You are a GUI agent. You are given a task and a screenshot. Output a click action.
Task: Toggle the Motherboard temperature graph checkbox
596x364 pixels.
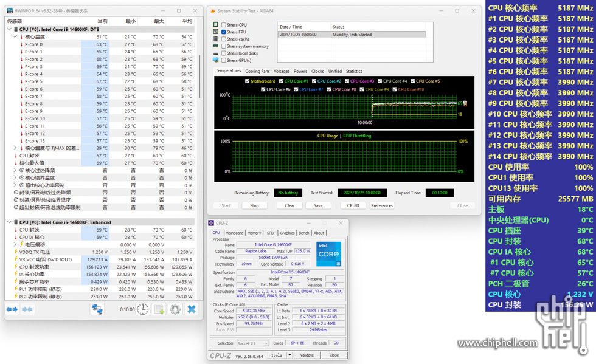(247, 81)
